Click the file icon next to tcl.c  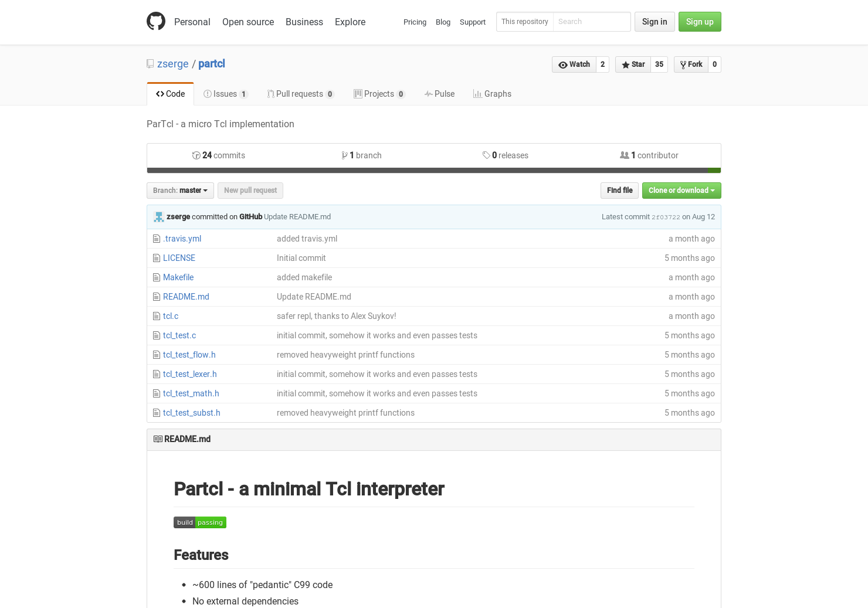click(x=156, y=316)
